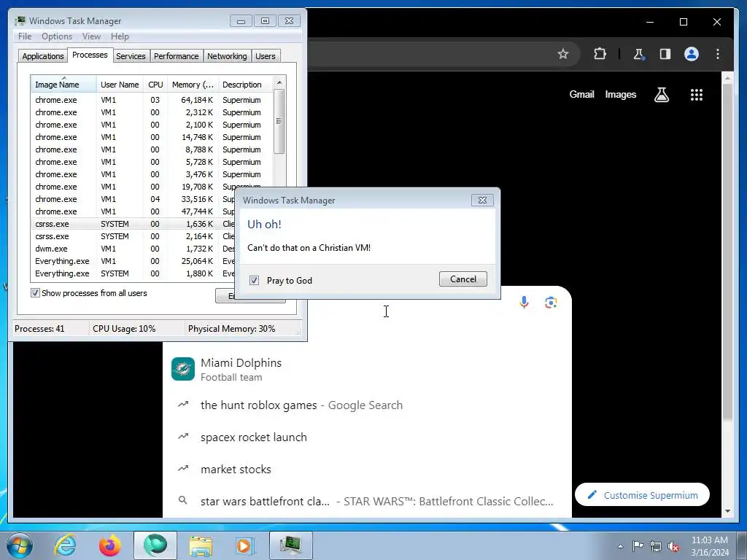Sort processes by CPU column

coord(155,85)
